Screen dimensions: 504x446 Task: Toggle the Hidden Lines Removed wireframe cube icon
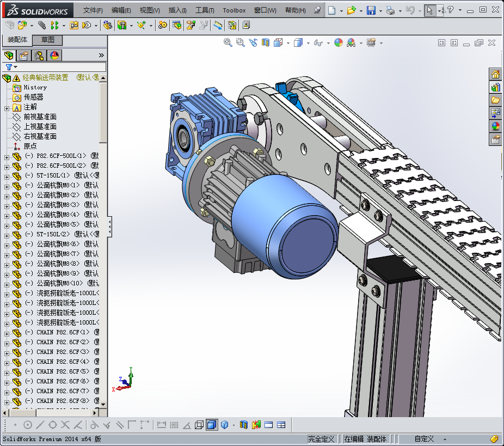tap(199, 425)
